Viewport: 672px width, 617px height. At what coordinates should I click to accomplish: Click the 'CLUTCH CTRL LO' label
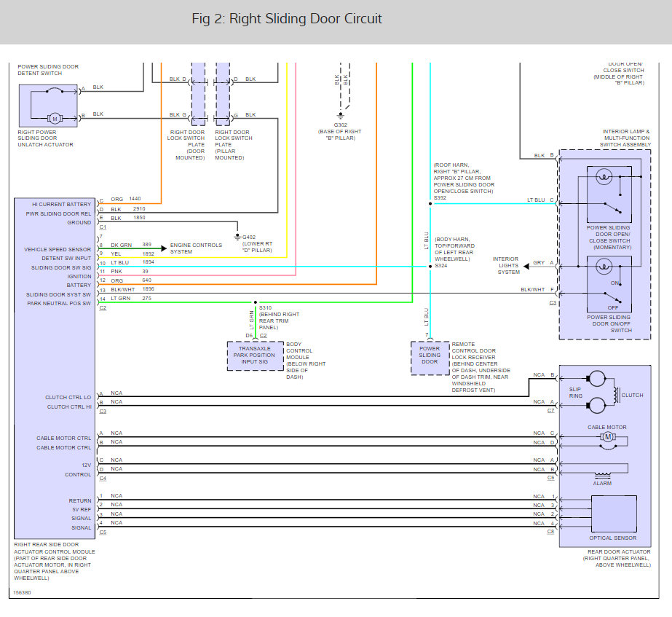point(68,398)
